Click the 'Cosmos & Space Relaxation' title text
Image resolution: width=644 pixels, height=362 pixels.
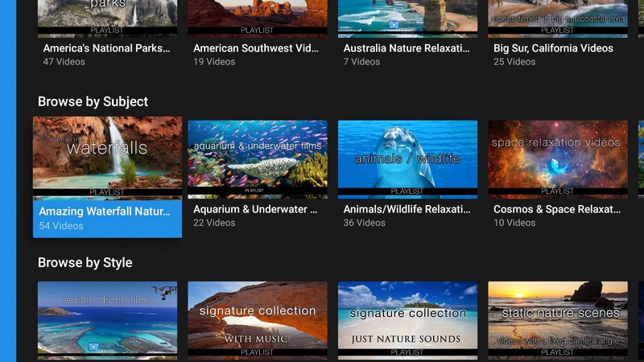coord(557,209)
